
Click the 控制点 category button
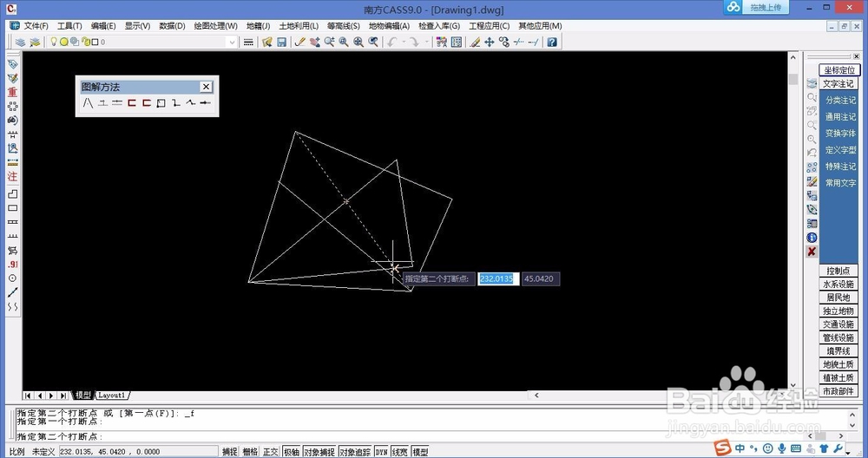tap(838, 271)
